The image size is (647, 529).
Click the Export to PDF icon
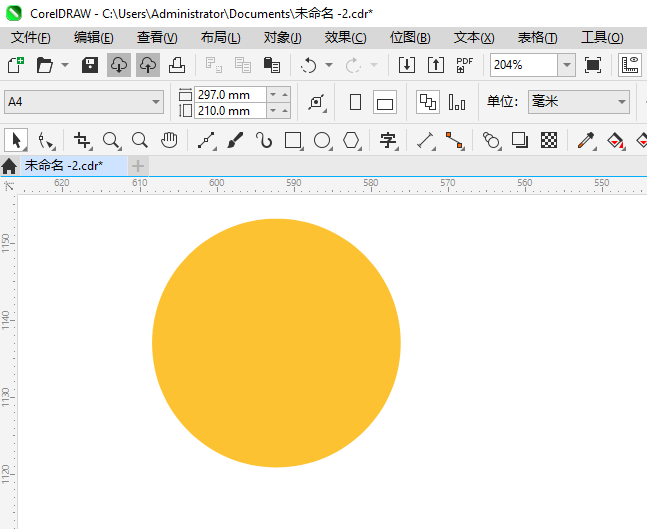(464, 65)
